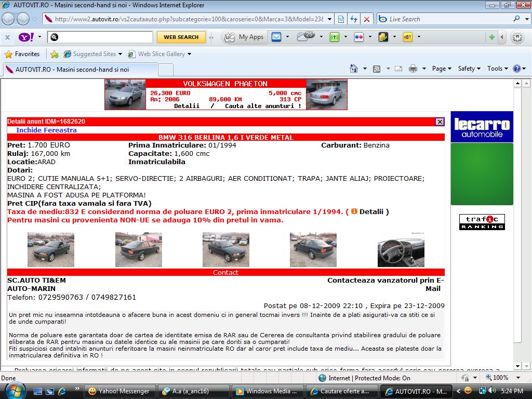Click the Inchide Fereastra link
This screenshot has width=532, height=399.
pyautogui.click(x=46, y=130)
